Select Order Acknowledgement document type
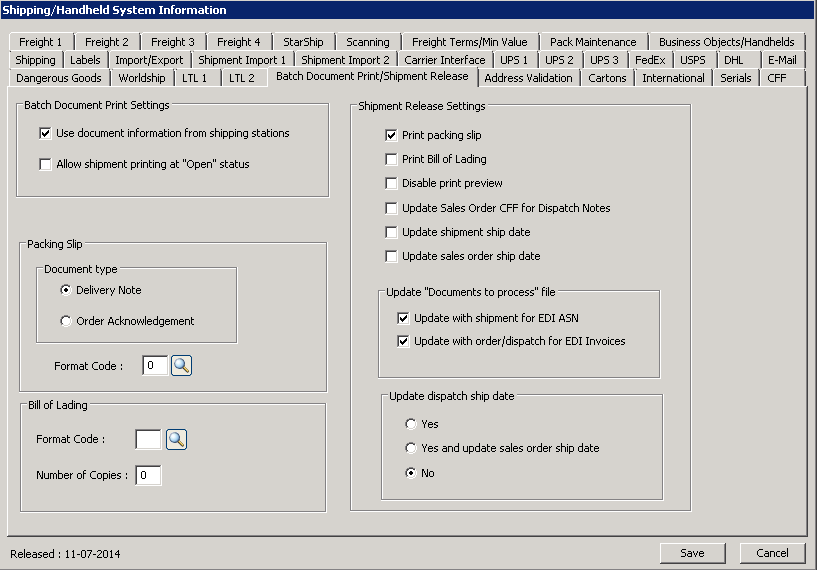The height and width of the screenshot is (570, 817). pyautogui.click(x=66, y=321)
